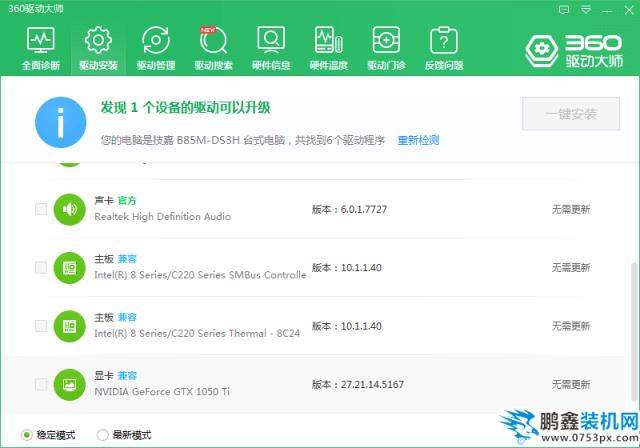Open the 反馈问题 feedback section

[x=444, y=49]
